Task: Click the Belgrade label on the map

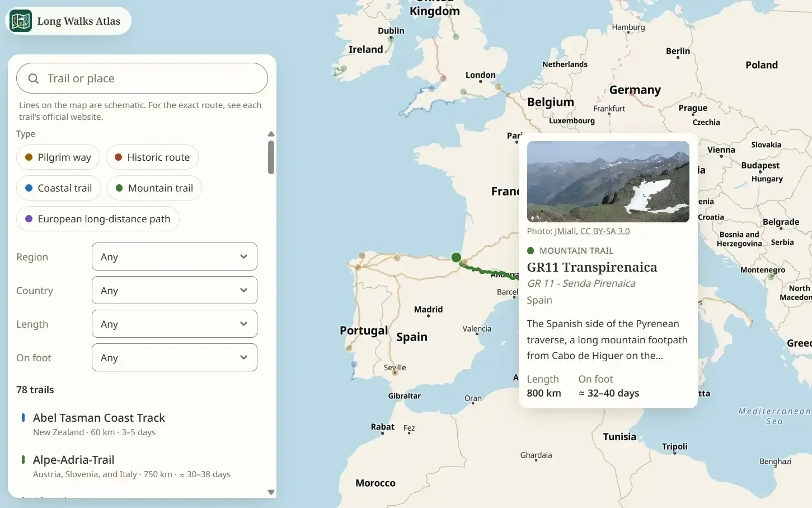Action: (x=781, y=222)
